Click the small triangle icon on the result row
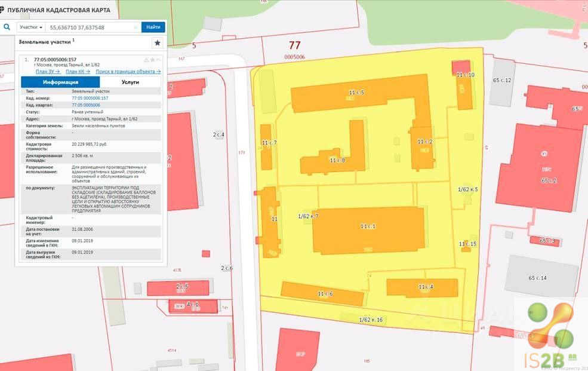Viewport: 588px width, 371px height. coord(146,60)
